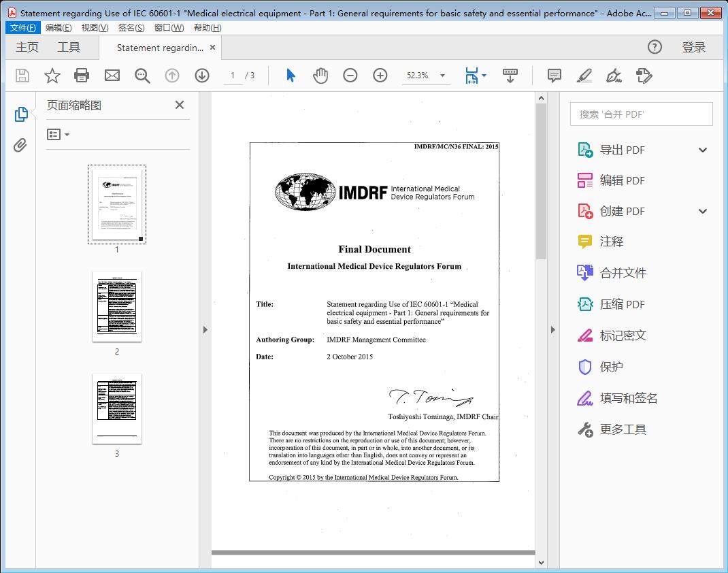Open 导出 PDF tool
Image resolution: width=728 pixels, height=573 pixels.
pos(622,150)
